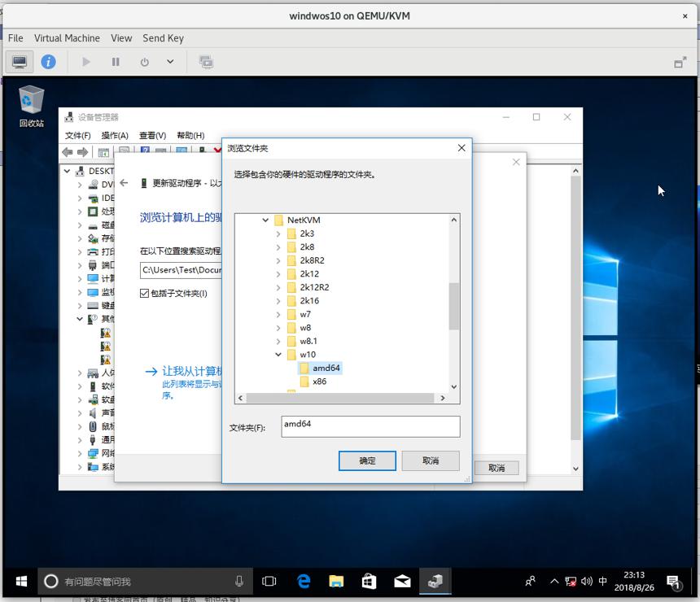Show the graphical console monitor icon
Screen dimensions: 700x602
pyautogui.click(x=20, y=62)
